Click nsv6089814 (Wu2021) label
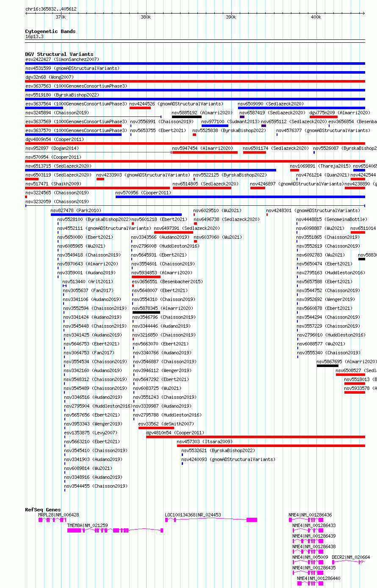The height and width of the screenshot is (588, 377). tap(88, 468)
